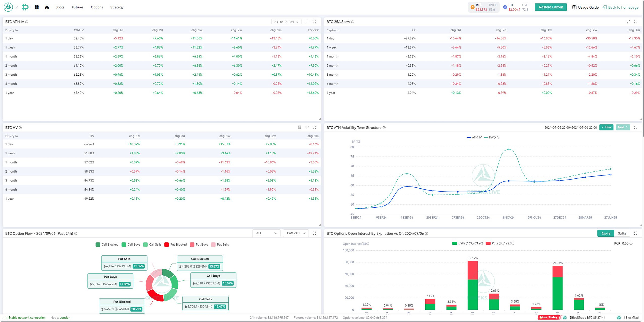Click the Stable network connection signal icon

tap(5, 317)
